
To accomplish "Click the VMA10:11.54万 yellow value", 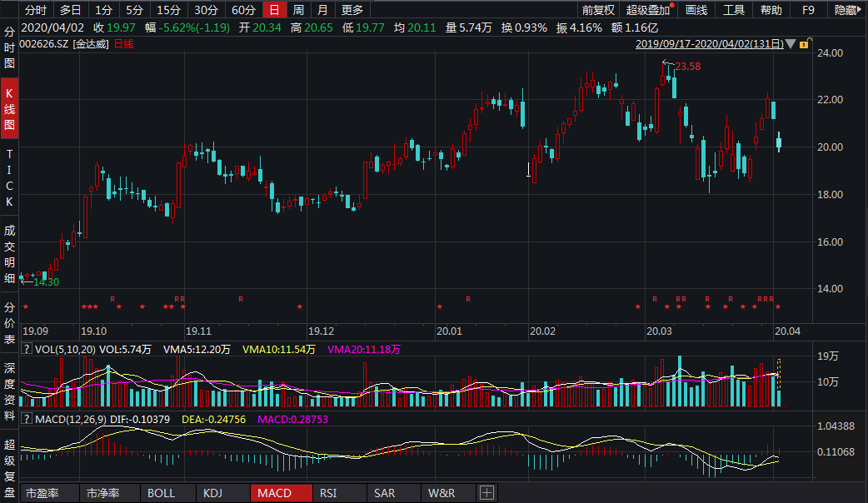I will point(278,349).
